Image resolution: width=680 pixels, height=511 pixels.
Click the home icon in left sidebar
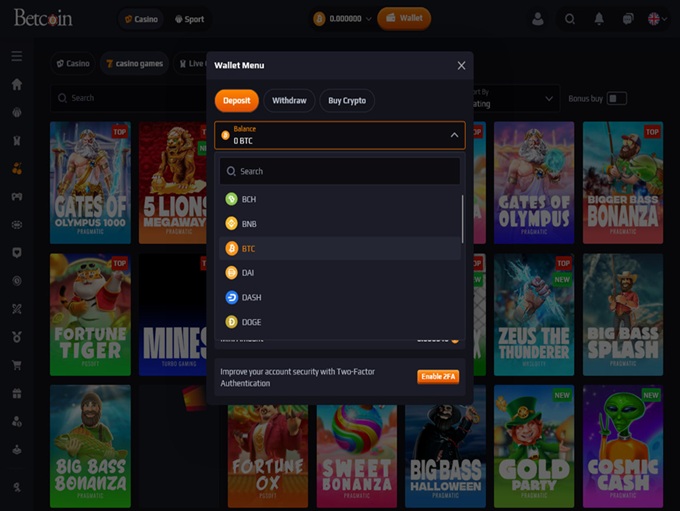click(16, 84)
